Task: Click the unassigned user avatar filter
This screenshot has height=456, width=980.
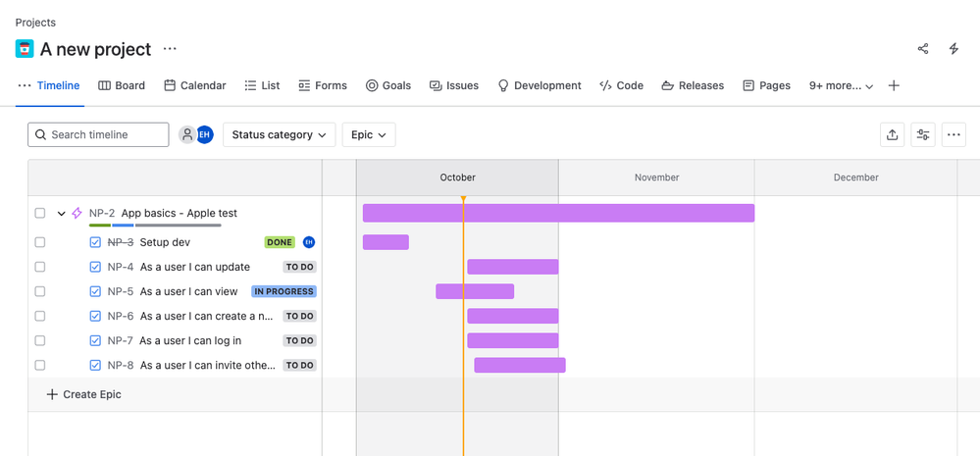Action: 186,134
